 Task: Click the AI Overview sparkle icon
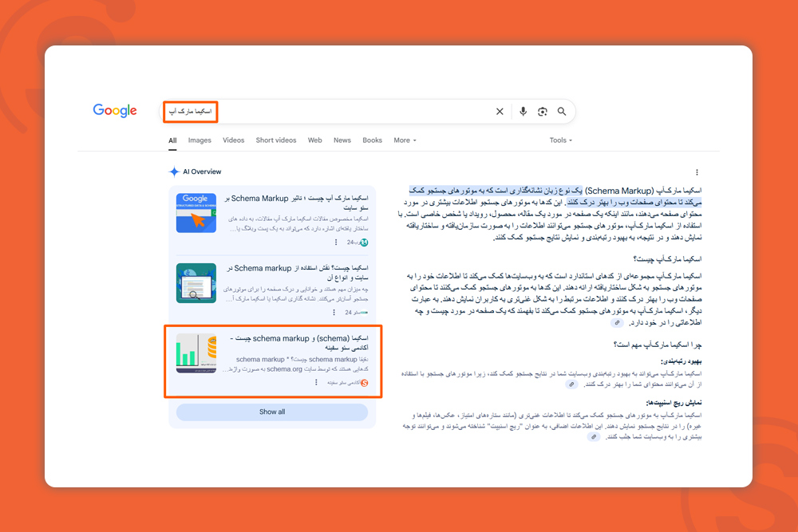[174, 171]
